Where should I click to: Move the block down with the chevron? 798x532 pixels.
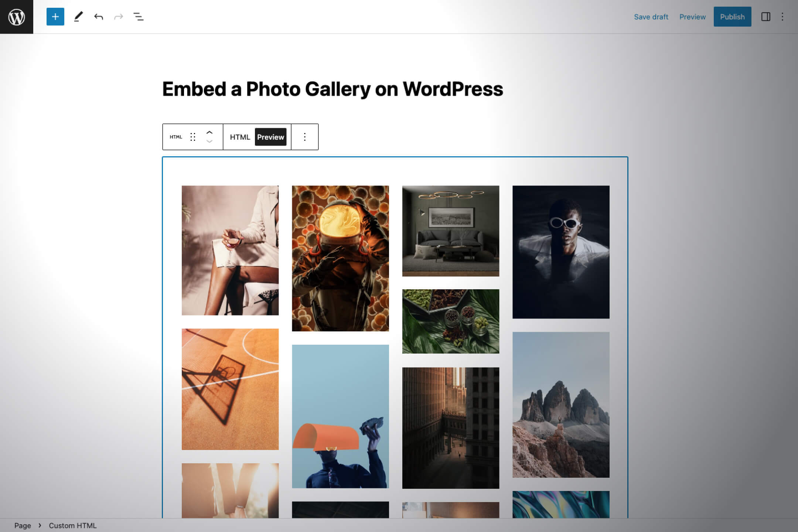pos(209,141)
